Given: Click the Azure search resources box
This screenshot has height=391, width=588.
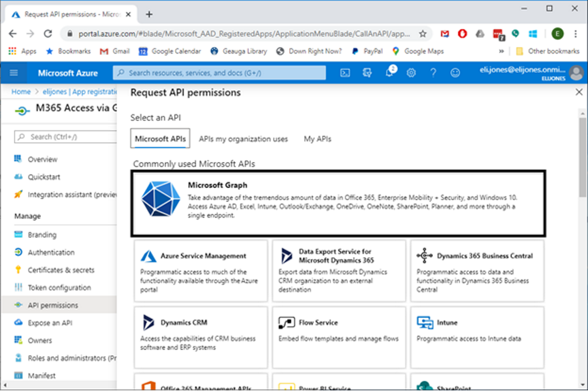Looking at the screenshot, I should coord(220,73).
